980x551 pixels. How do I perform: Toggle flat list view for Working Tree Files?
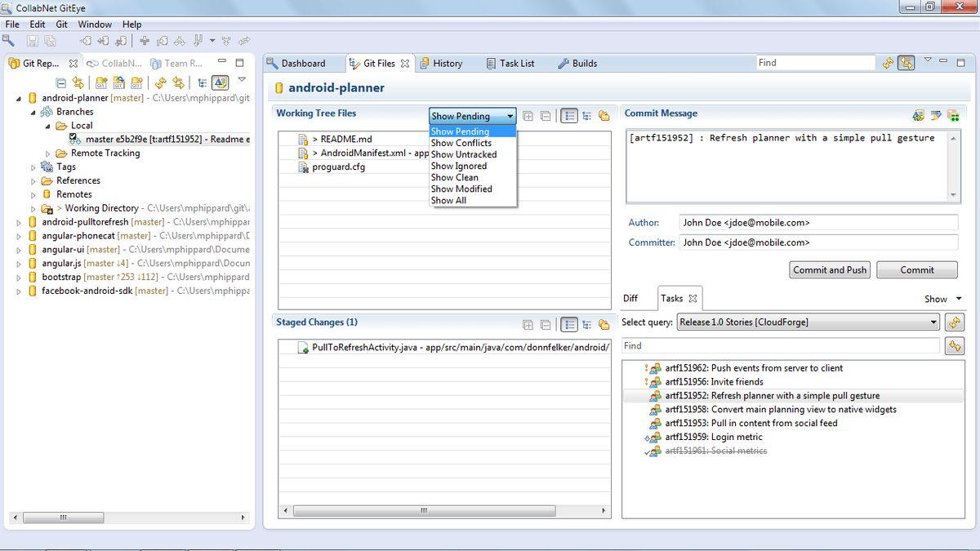point(569,116)
